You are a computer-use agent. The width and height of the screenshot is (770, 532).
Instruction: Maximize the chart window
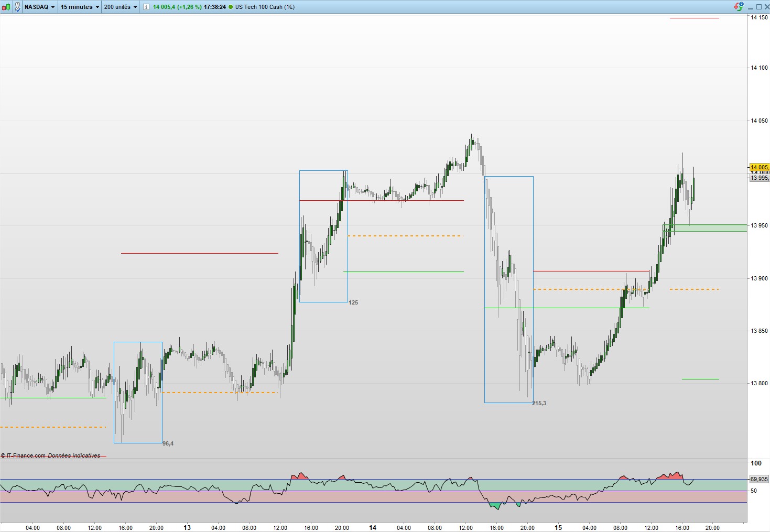click(x=758, y=7)
